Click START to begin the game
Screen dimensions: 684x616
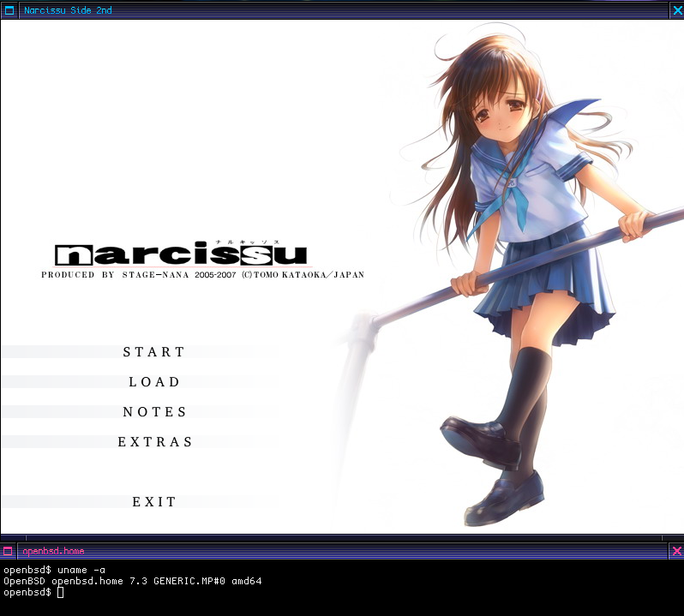[154, 352]
